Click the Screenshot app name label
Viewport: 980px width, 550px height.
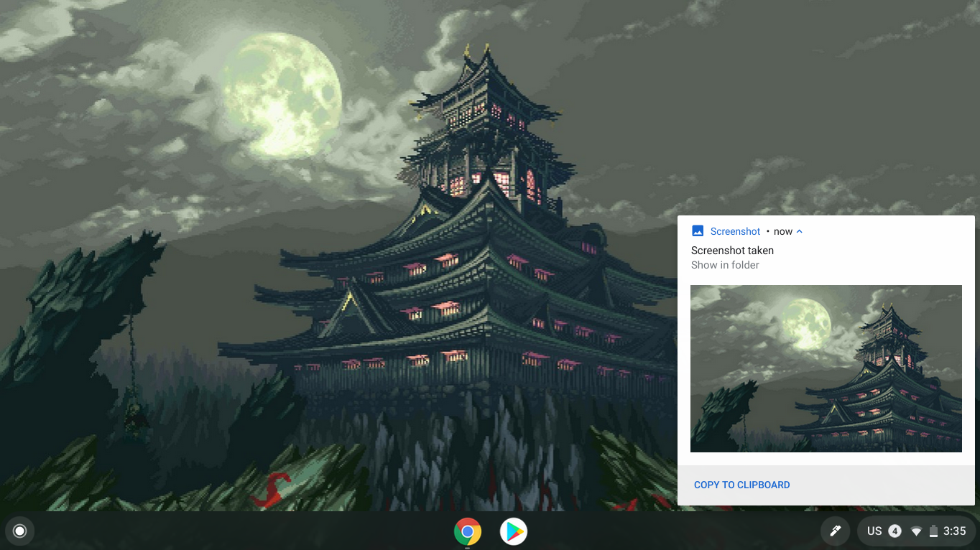pos(735,231)
